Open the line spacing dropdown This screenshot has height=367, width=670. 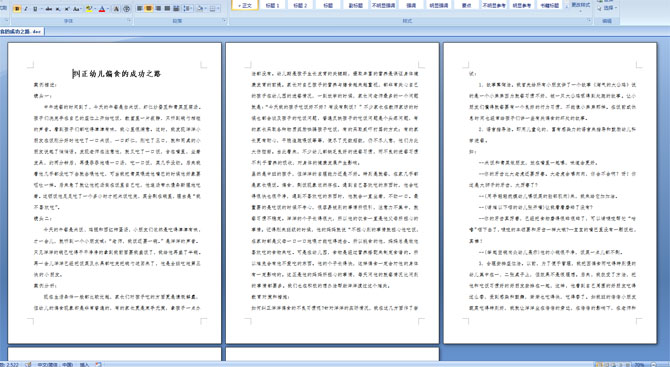pyautogui.click(x=188, y=8)
